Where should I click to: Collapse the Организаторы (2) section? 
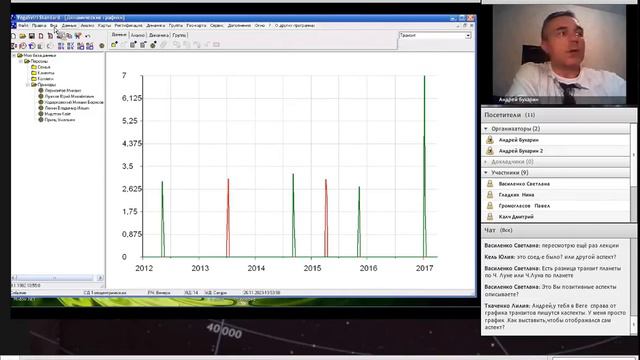pos(486,129)
